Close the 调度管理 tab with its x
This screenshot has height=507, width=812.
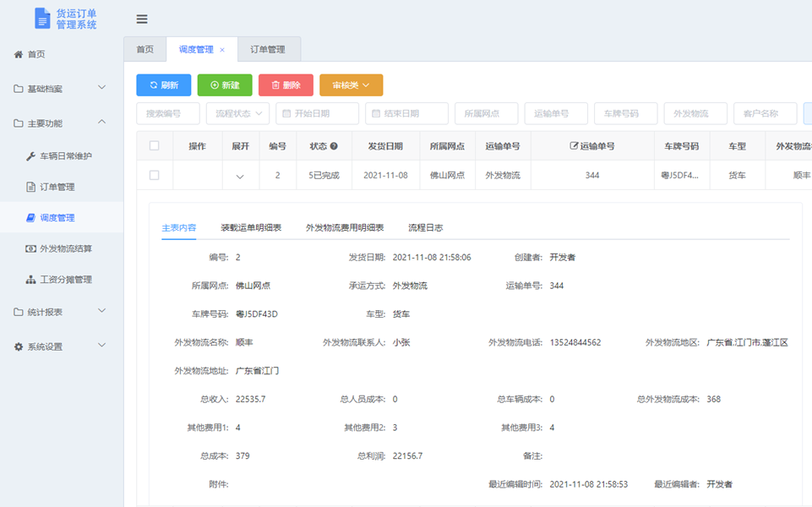(222, 50)
